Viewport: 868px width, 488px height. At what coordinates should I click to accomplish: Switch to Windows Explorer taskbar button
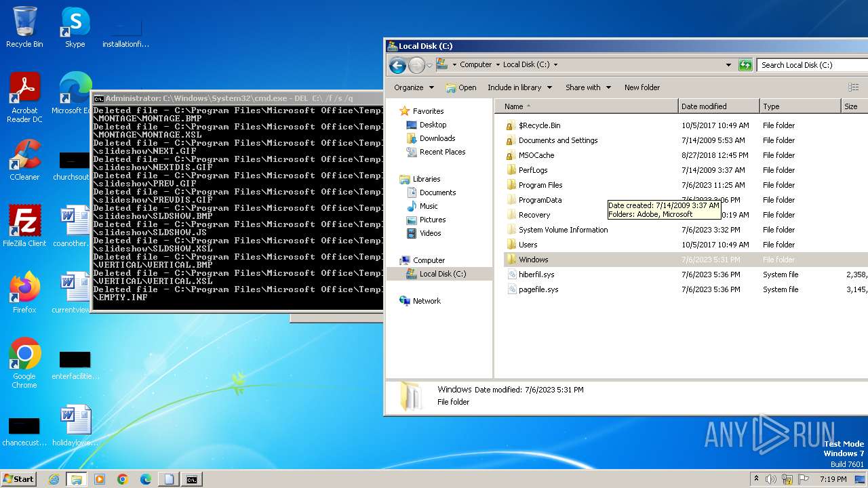click(77, 479)
